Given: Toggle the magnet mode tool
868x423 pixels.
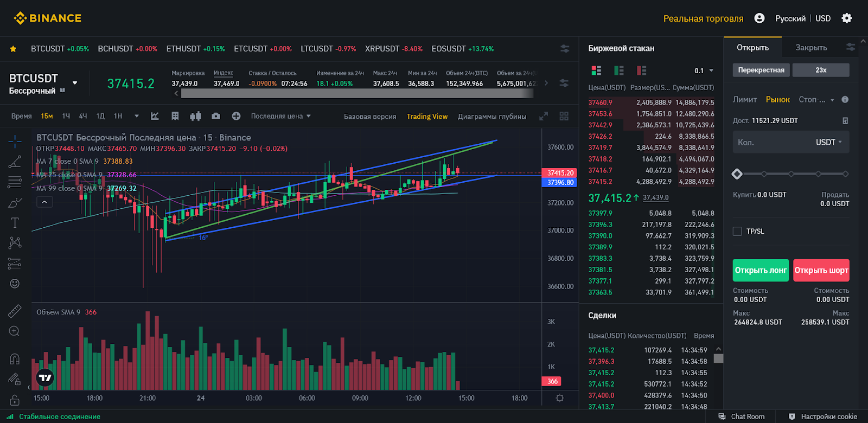Looking at the screenshot, I should tap(15, 359).
